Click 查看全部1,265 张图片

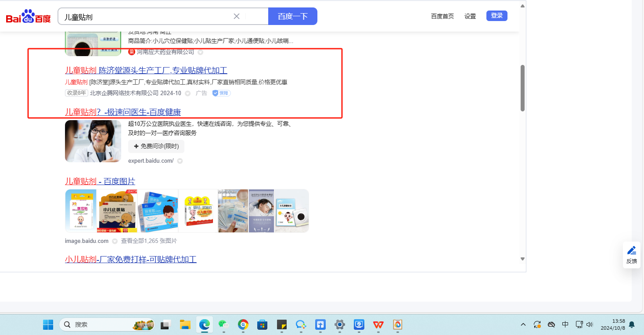point(149,241)
